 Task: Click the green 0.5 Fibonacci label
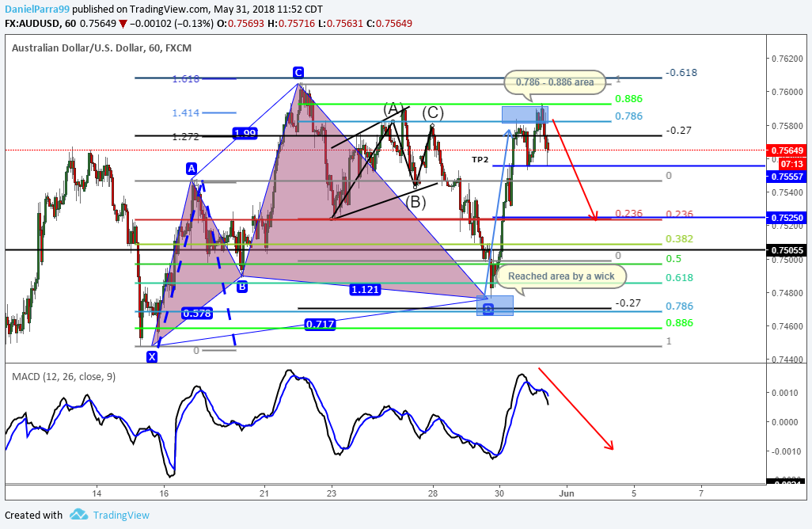(x=674, y=258)
